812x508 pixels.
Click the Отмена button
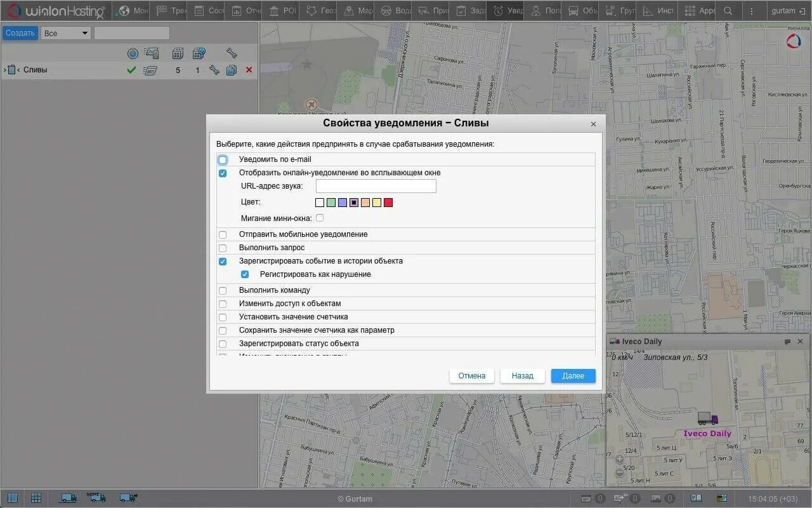pos(472,376)
